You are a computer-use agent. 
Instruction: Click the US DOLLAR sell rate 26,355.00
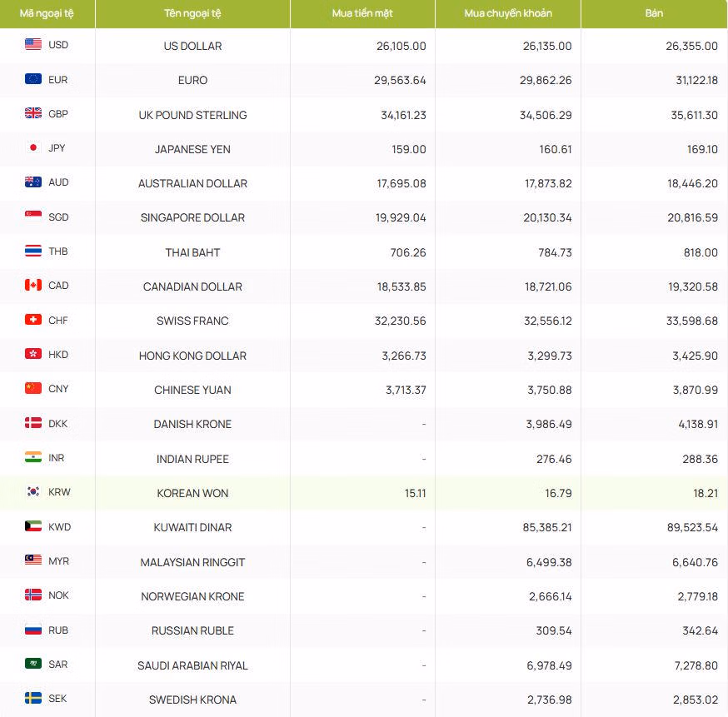click(x=691, y=46)
